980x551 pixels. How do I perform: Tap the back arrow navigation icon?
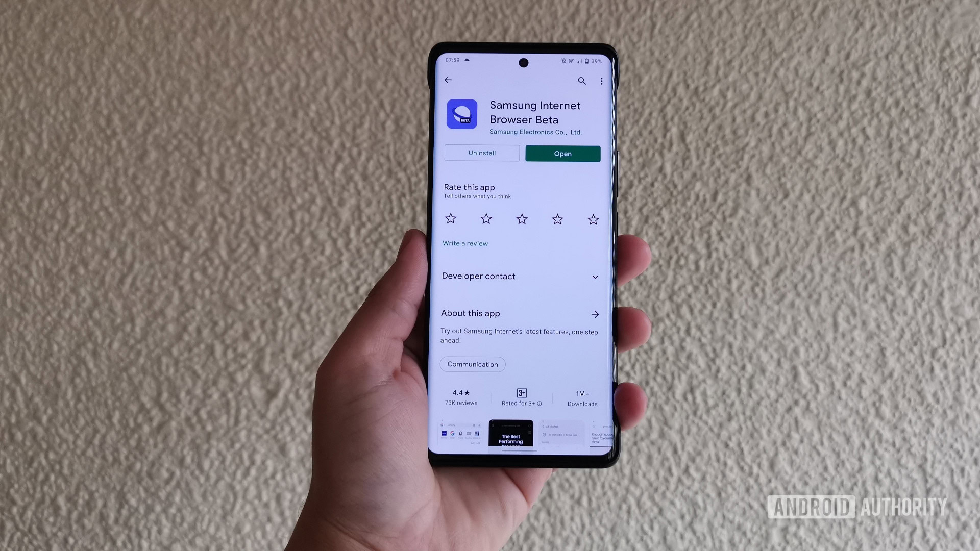[448, 80]
